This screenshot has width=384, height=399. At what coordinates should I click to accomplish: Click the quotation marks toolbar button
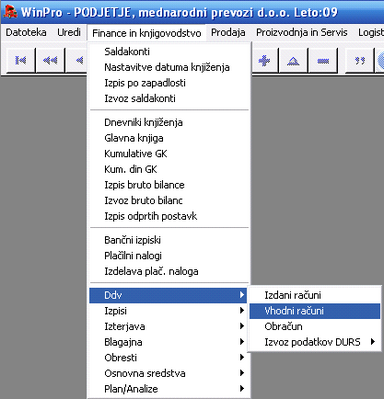click(x=359, y=60)
